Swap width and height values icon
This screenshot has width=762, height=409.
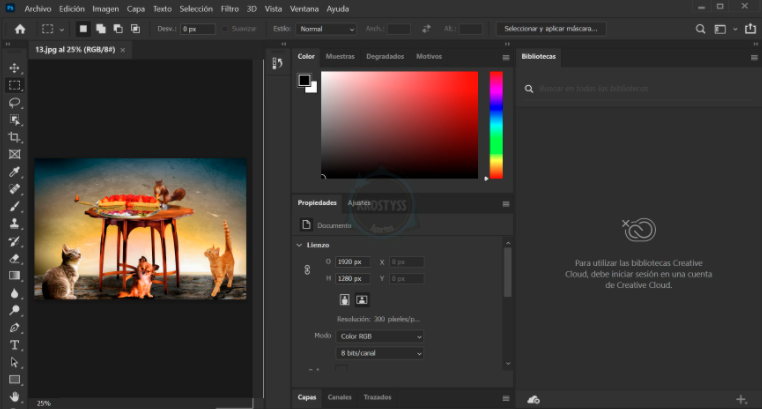[426, 29]
